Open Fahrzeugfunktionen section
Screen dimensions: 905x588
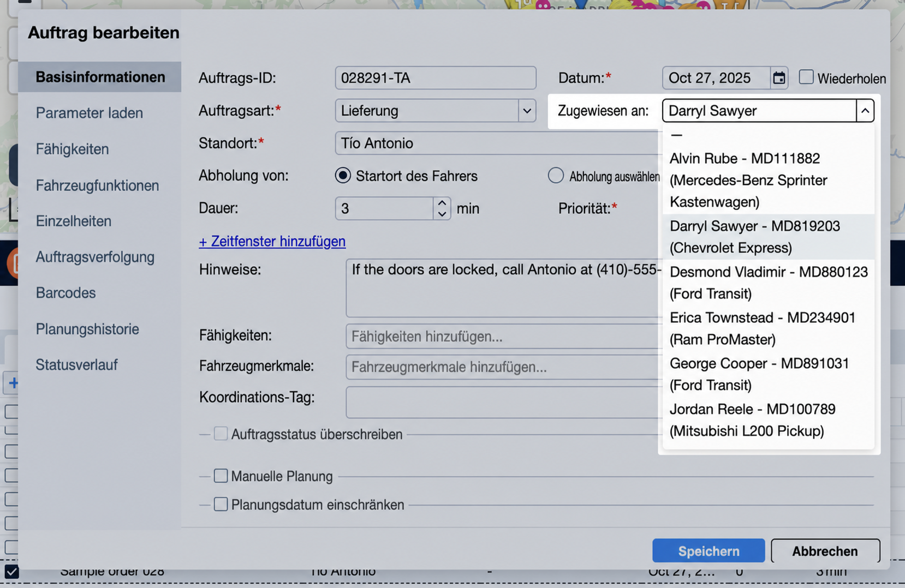click(x=97, y=185)
